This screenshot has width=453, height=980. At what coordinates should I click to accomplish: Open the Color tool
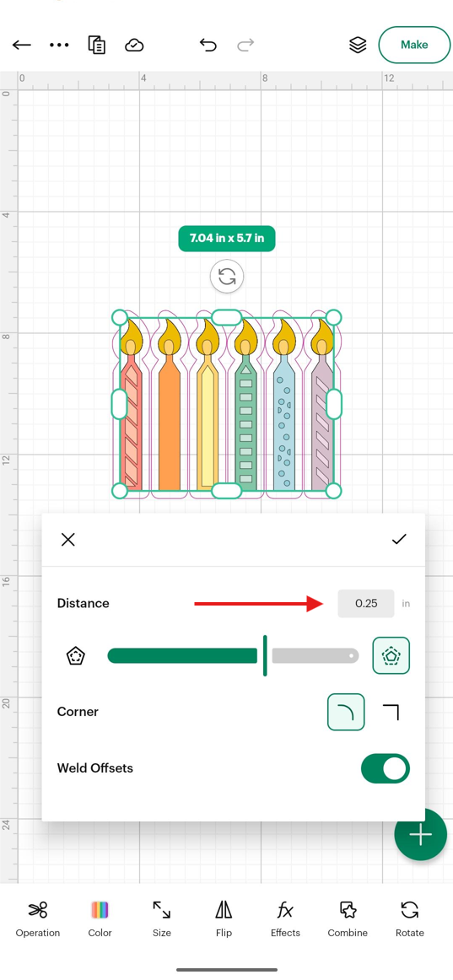(x=100, y=918)
